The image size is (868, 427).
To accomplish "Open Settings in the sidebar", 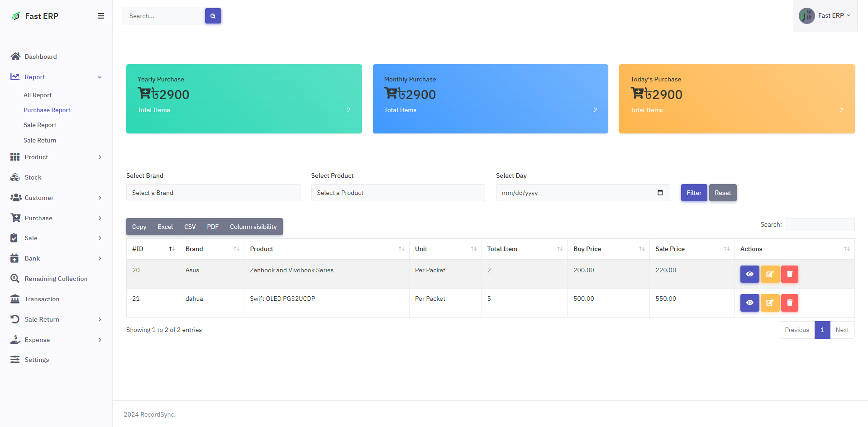I will point(37,360).
